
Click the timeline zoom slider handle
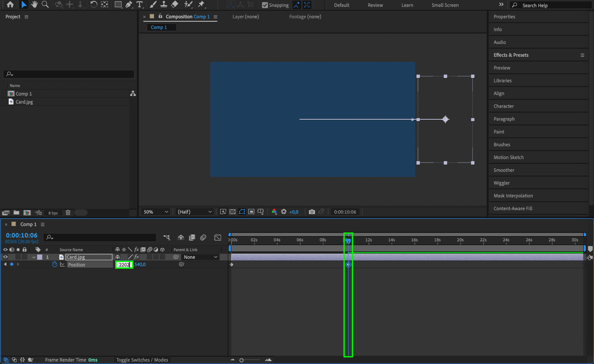pos(241,360)
